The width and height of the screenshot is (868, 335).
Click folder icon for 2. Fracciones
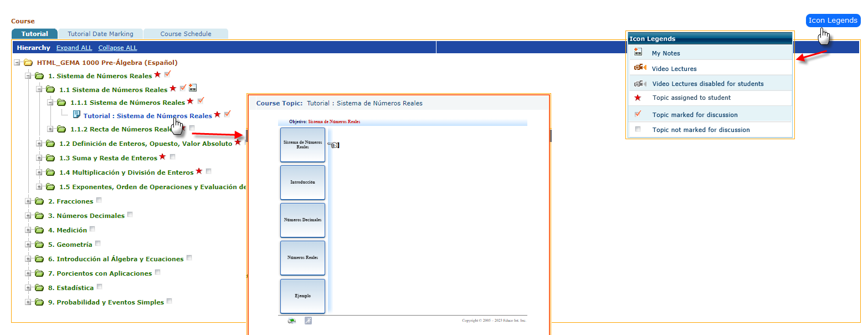coord(39,201)
